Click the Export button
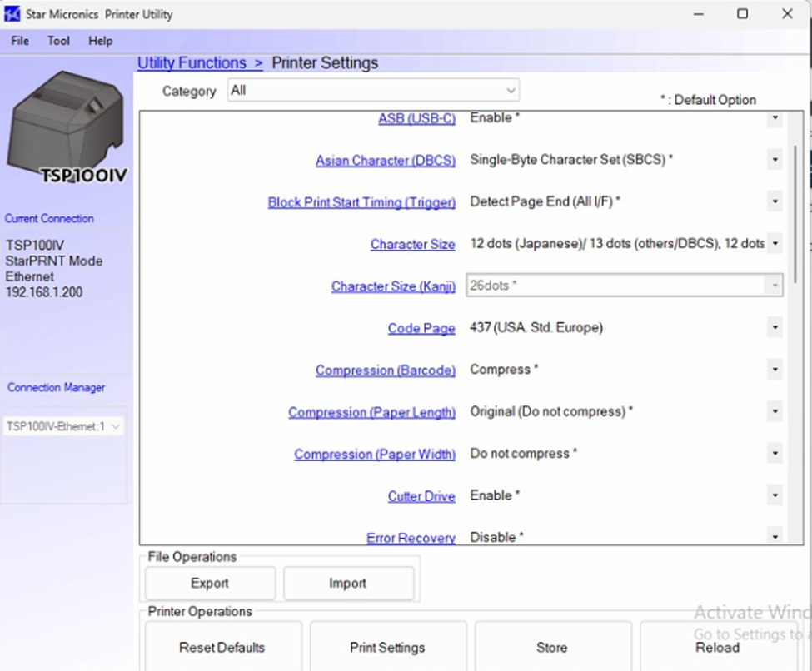The width and height of the screenshot is (812, 671). (210, 583)
